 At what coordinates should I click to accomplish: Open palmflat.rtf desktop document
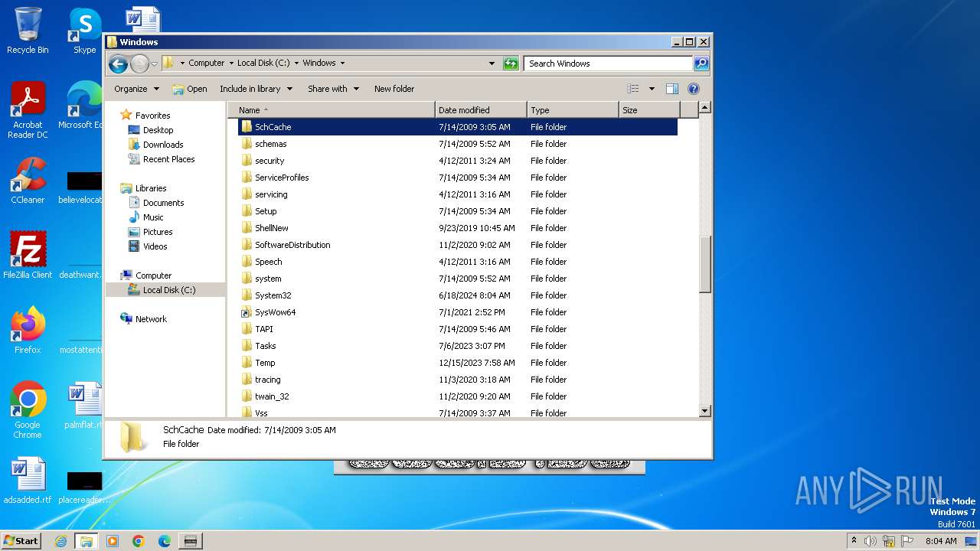point(84,406)
